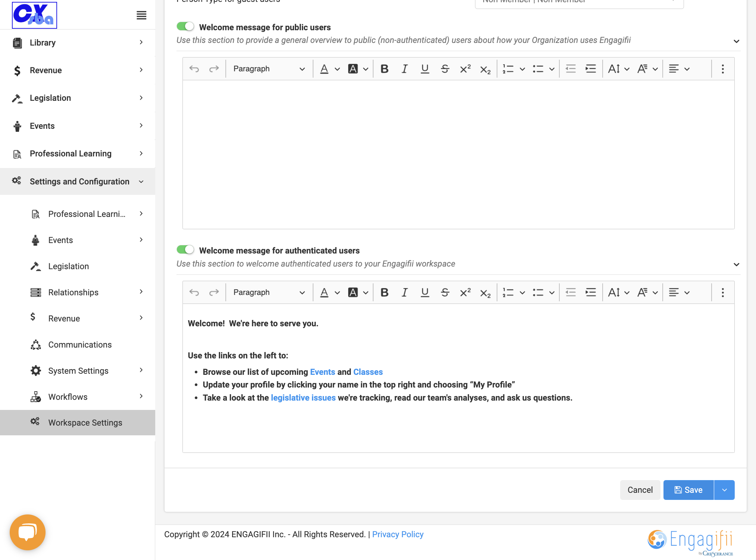Viewport: 756px width, 560px height.
Task: Click Undo in public users editor toolbar
Action: click(x=194, y=69)
